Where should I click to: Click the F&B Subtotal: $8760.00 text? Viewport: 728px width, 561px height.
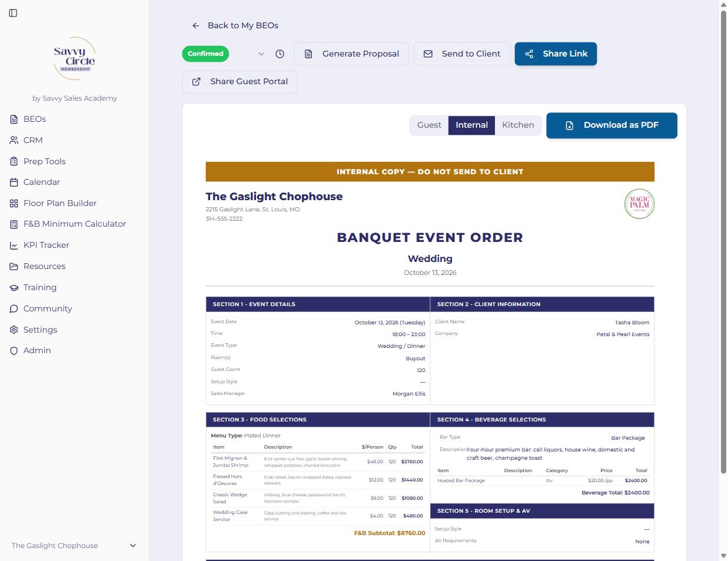click(389, 533)
